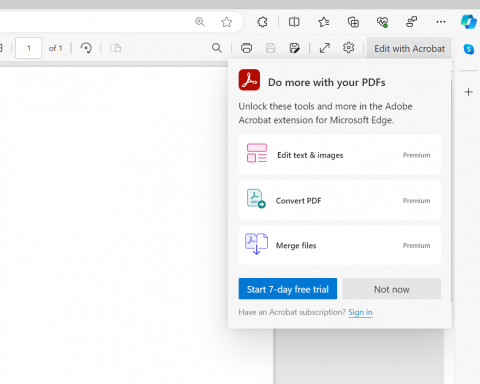Viewport: 480px width, 384px height.
Task: Open Skype in the Edge sidebar
Action: [x=469, y=49]
